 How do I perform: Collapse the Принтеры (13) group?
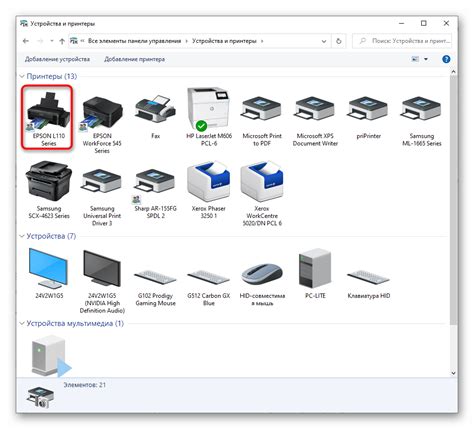point(22,76)
